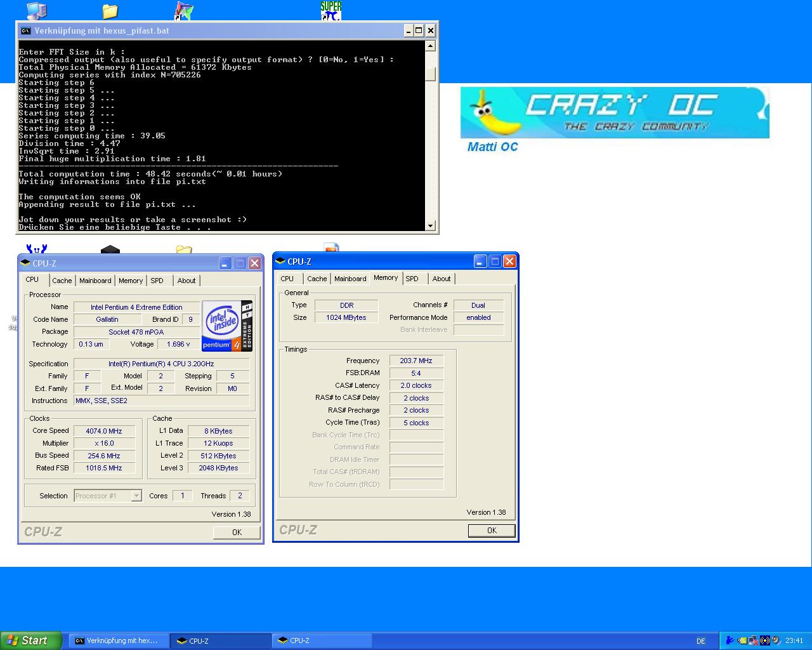
Task: Close the command prompt window
Action: 430,30
